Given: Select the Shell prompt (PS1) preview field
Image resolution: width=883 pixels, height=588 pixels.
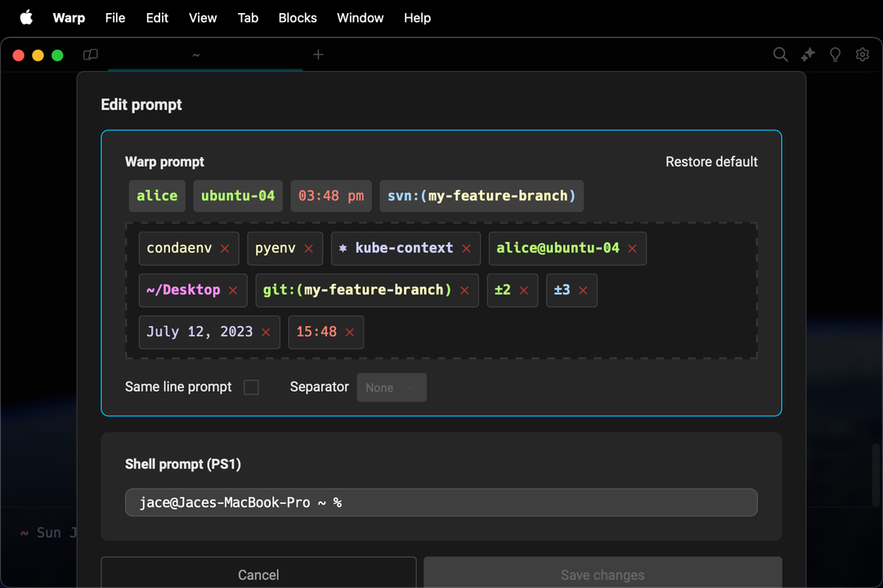Looking at the screenshot, I should (441, 502).
